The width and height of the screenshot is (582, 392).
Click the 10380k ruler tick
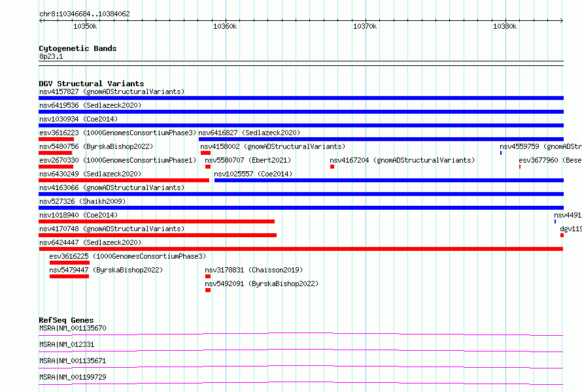[x=505, y=26]
